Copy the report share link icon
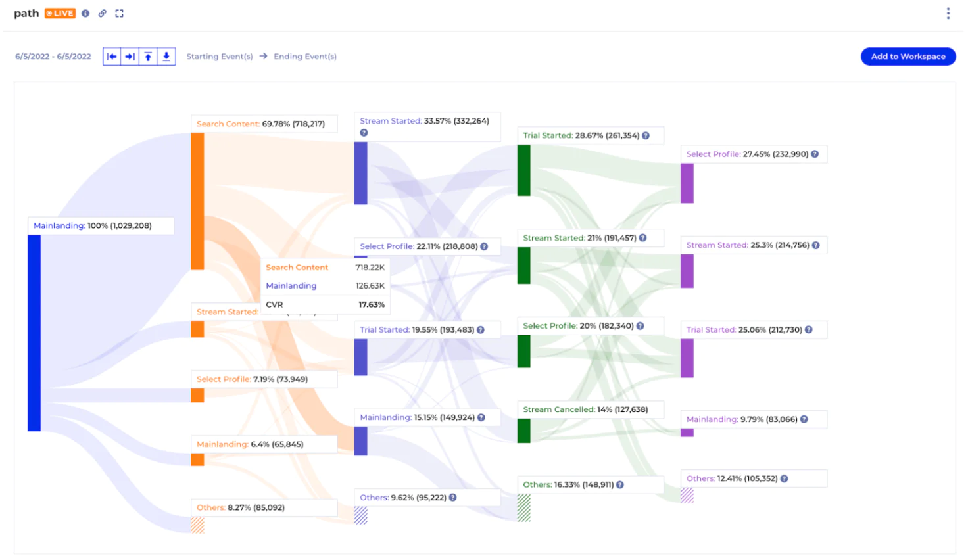 click(x=103, y=13)
